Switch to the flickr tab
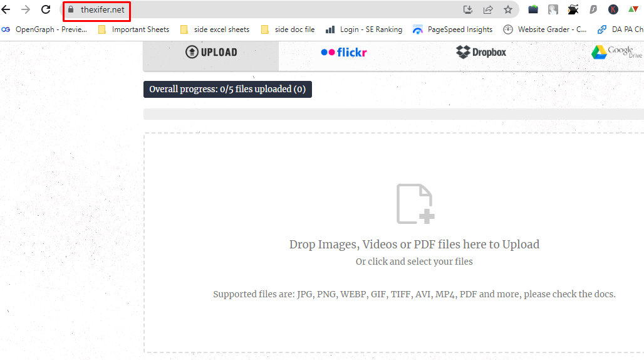This screenshot has height=360, width=644. pos(344,52)
